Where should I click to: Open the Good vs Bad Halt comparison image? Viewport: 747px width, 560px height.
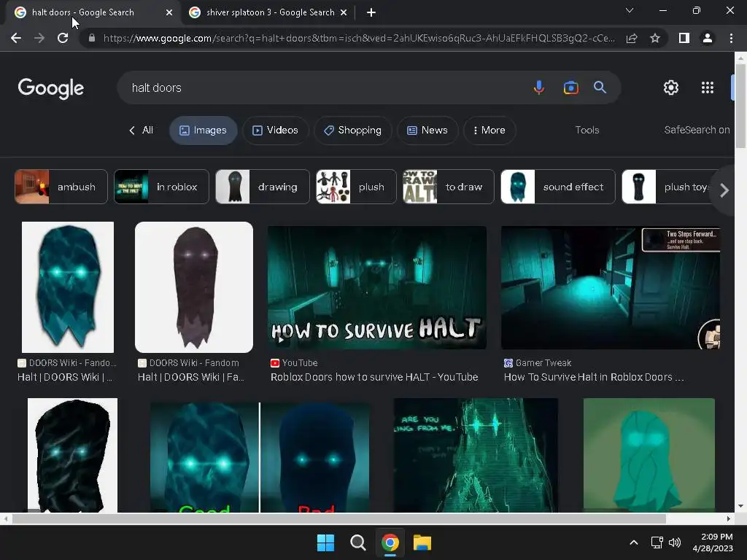click(260, 456)
